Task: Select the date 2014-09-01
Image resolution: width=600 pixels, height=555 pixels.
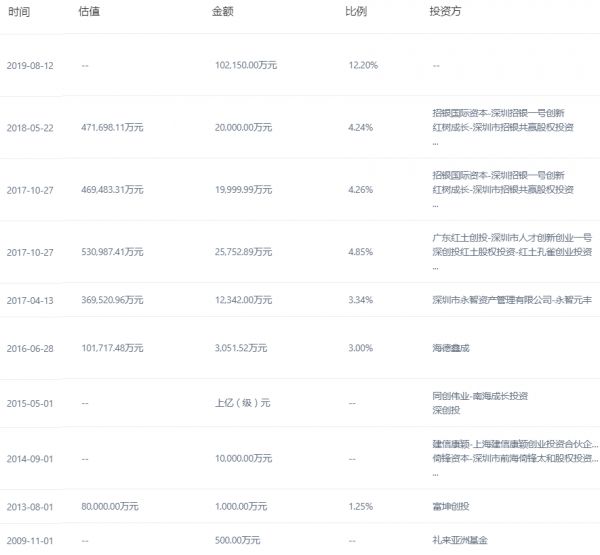Action: pyautogui.click(x=30, y=459)
